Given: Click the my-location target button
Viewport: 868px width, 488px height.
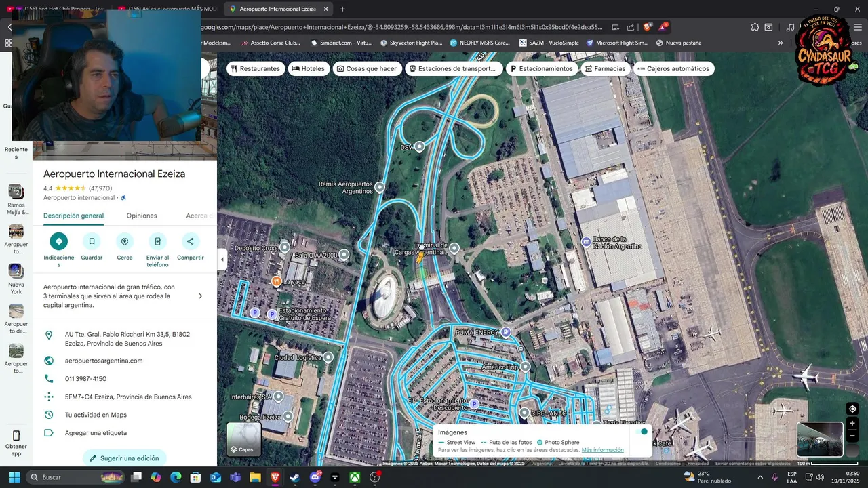Looking at the screenshot, I should pos(852,409).
